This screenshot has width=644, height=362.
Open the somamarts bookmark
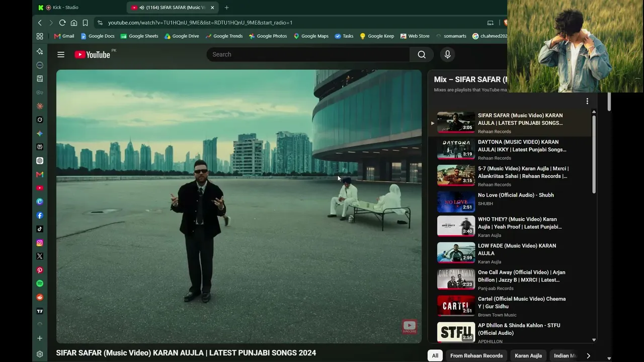(x=451, y=36)
